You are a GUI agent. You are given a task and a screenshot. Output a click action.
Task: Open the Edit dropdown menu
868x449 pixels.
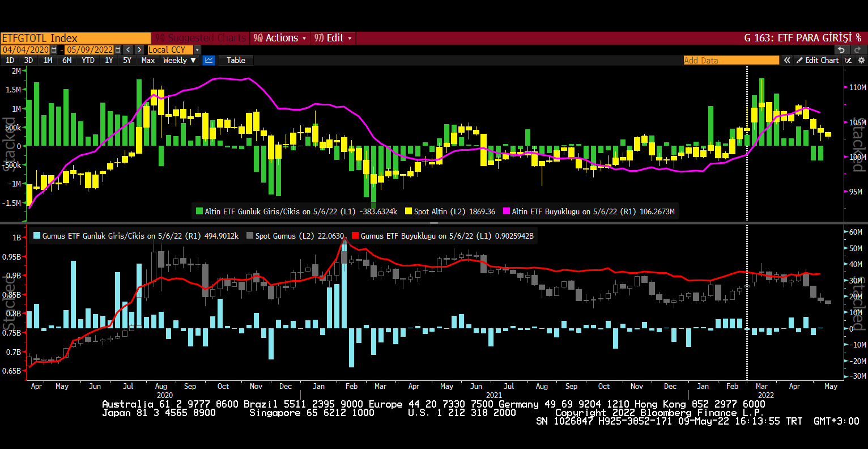(333, 38)
